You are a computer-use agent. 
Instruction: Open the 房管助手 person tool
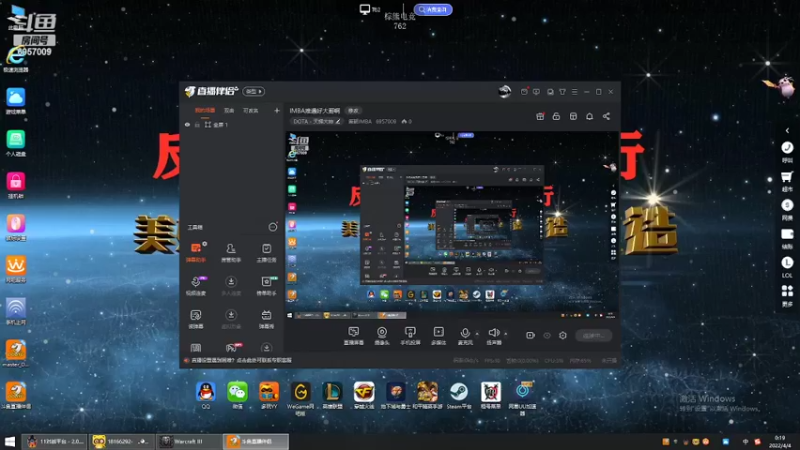click(x=231, y=253)
